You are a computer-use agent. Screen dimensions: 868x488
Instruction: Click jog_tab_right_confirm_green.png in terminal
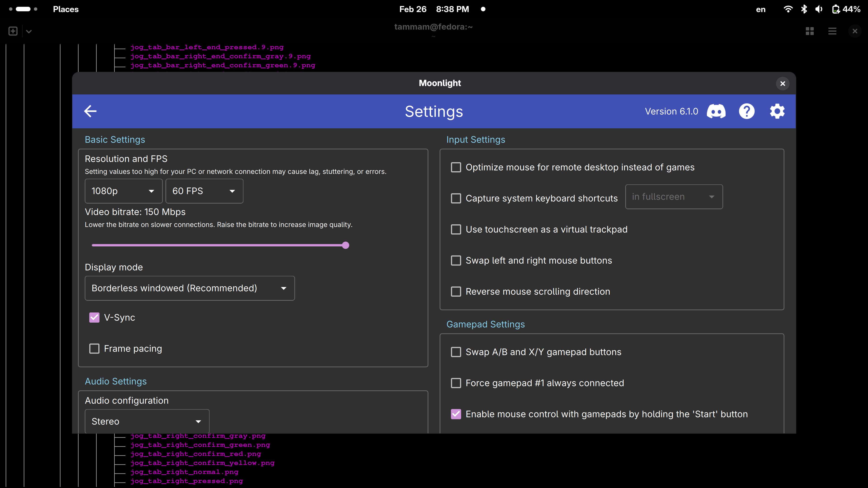pyautogui.click(x=200, y=445)
